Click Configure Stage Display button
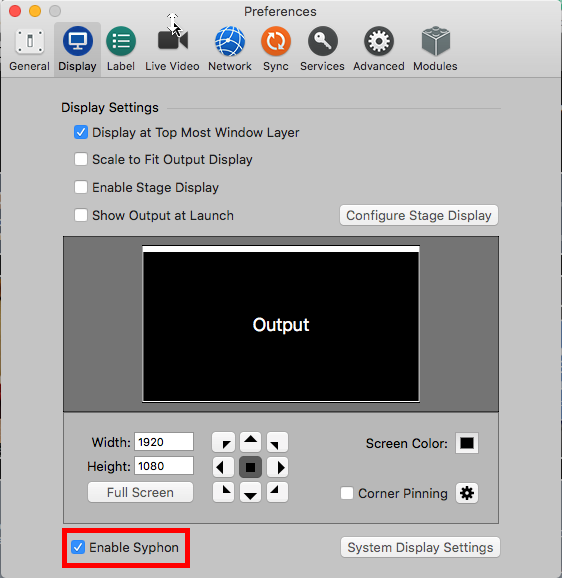 [x=419, y=215]
